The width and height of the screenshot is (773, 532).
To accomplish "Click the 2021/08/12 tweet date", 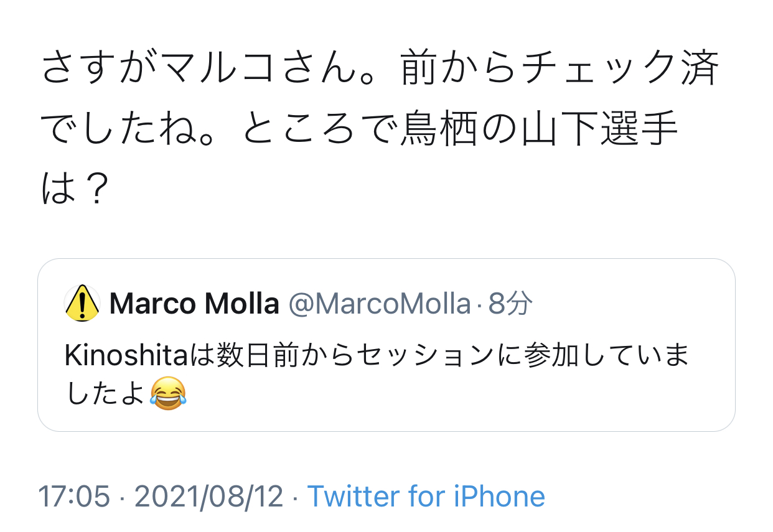I will (208, 497).
